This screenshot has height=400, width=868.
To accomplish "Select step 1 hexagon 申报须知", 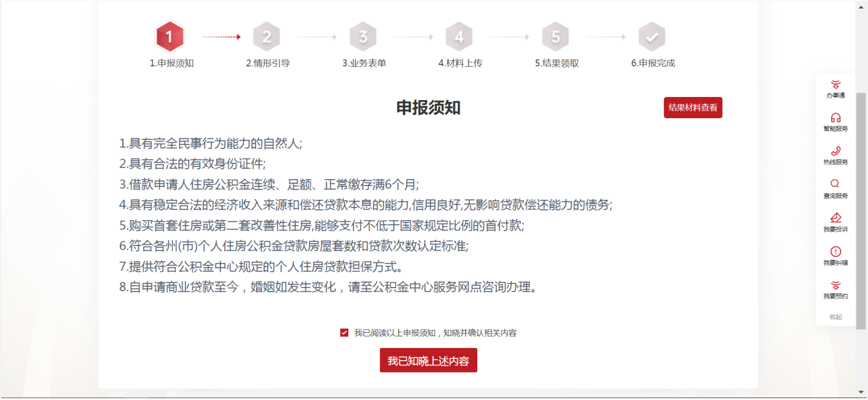I will point(170,37).
